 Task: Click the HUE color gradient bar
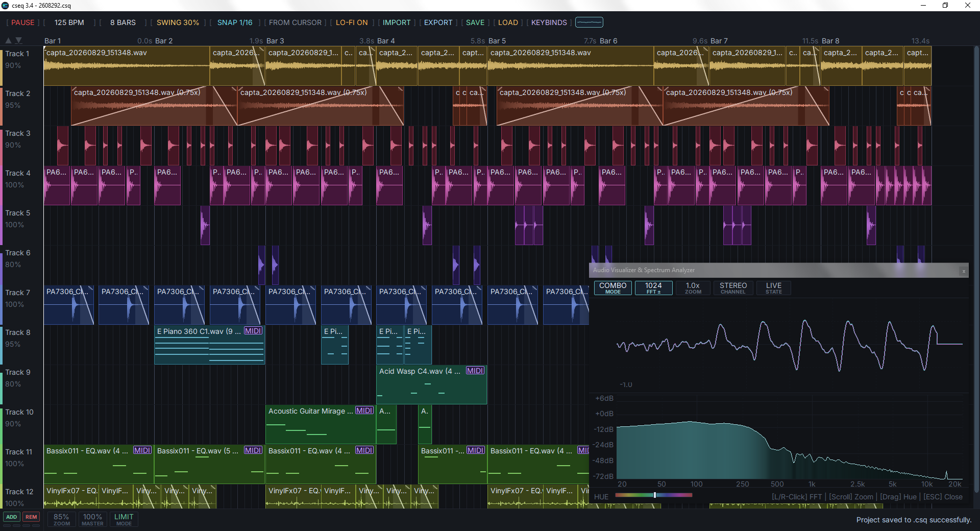click(x=654, y=495)
